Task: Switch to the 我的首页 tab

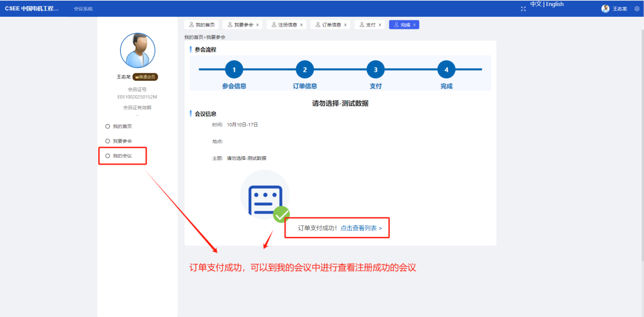Action: coord(202,25)
